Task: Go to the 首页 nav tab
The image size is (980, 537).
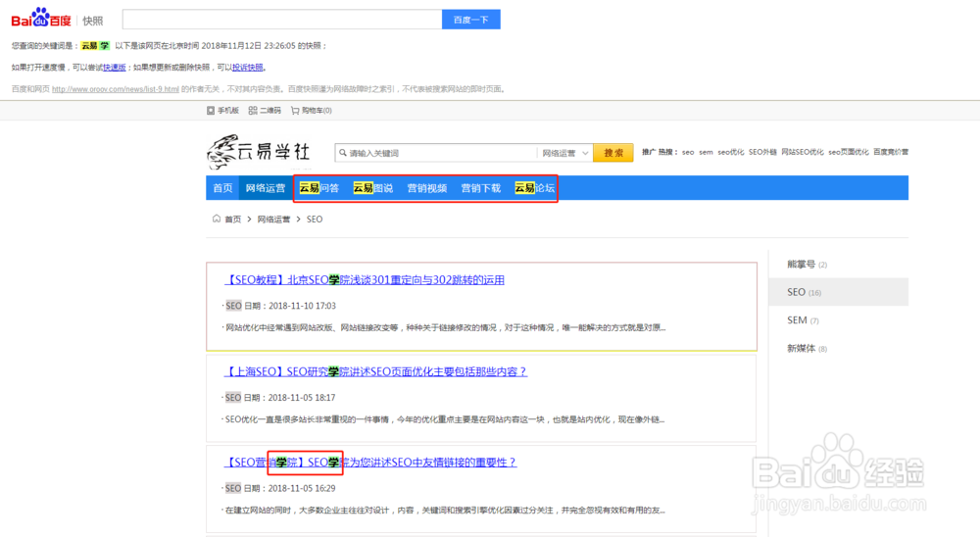Action: [222, 188]
